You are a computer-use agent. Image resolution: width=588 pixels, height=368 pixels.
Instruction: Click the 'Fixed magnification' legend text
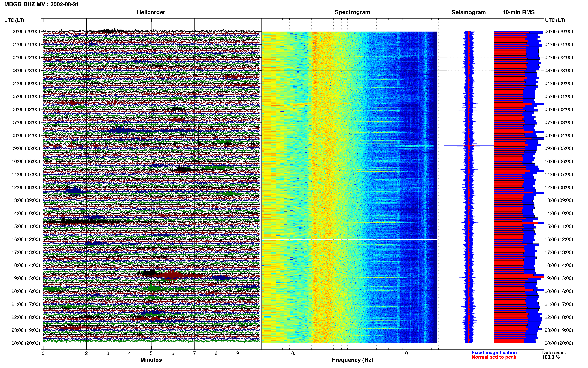[x=494, y=353]
